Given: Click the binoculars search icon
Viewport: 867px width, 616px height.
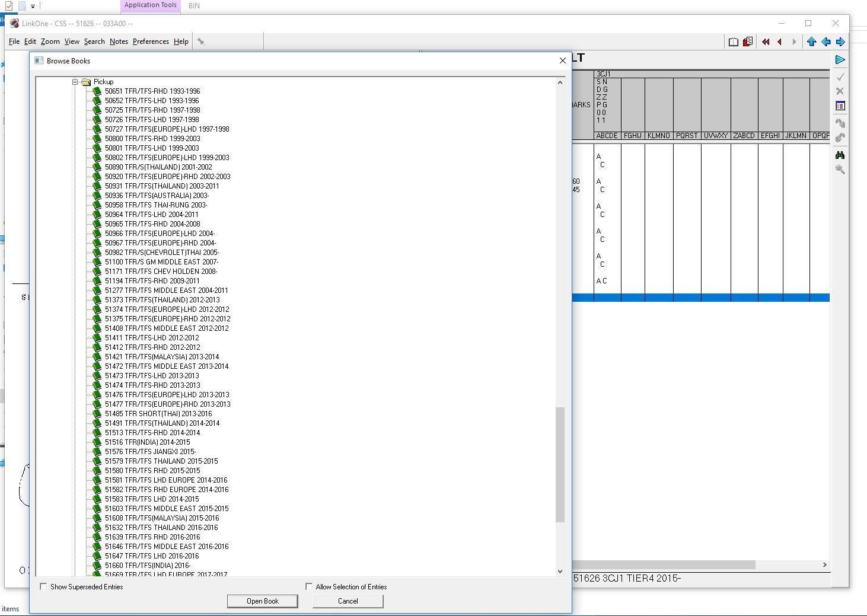Looking at the screenshot, I should tap(840, 155).
